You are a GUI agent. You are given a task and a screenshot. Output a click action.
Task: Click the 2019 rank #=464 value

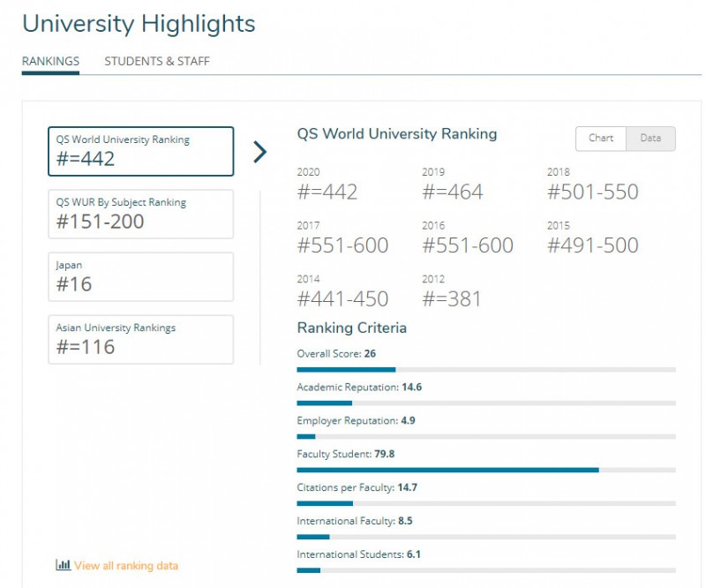click(453, 192)
